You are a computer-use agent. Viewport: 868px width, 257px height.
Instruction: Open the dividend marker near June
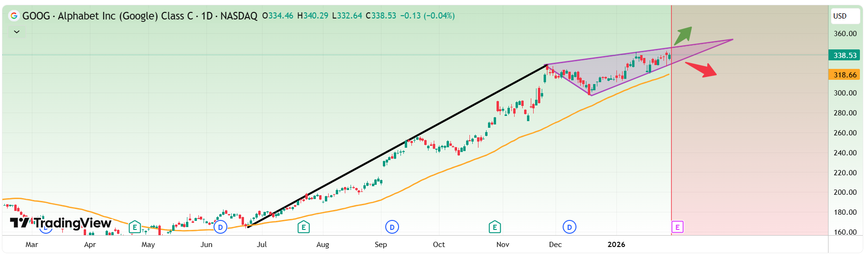click(x=220, y=227)
